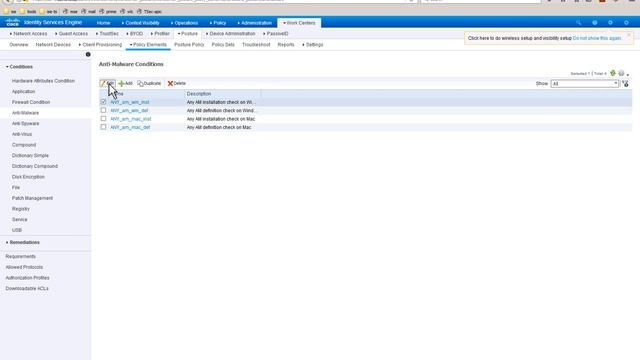The height and width of the screenshot is (360, 640).
Task: Open the ANY_am_win_def condition link
Action: (129, 111)
